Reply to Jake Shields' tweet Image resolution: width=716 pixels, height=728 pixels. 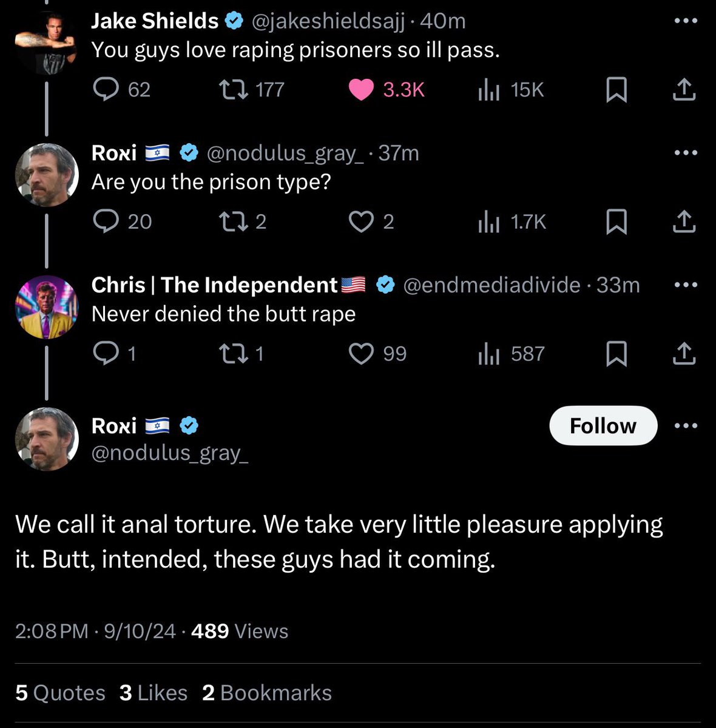point(106,90)
